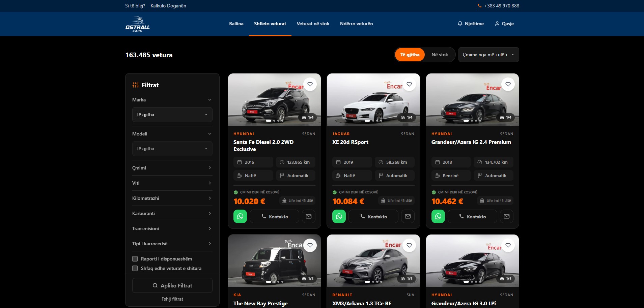Open Santa Fe Diesel 2.0 2WD Exclusive title

pos(263,146)
